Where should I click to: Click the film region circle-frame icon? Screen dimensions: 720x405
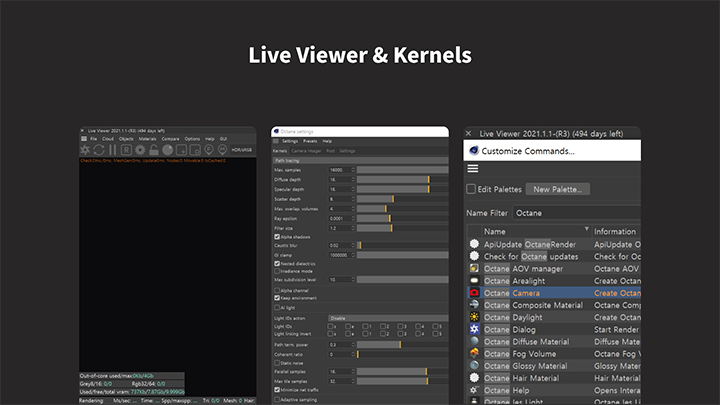pos(195,150)
